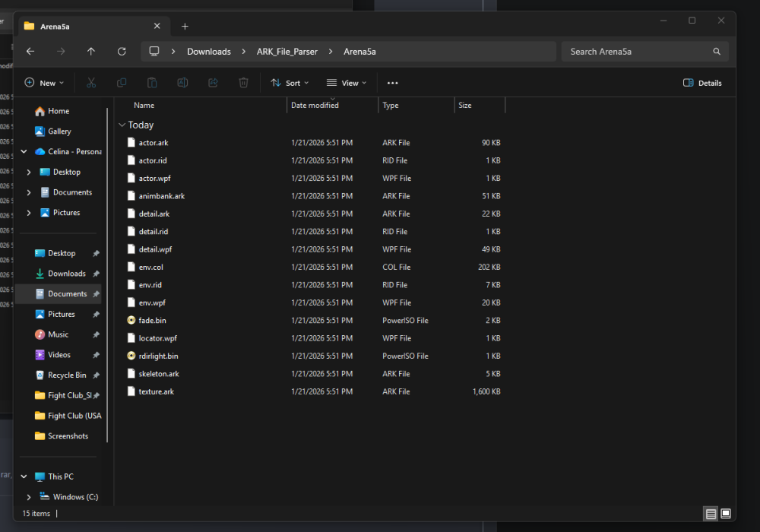
Task: Open the See more three-dots menu
Action: (x=393, y=83)
